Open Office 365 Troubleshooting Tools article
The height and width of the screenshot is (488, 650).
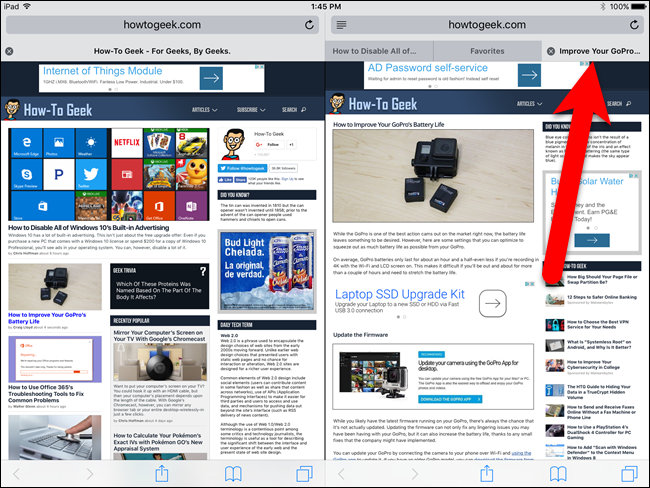46,394
